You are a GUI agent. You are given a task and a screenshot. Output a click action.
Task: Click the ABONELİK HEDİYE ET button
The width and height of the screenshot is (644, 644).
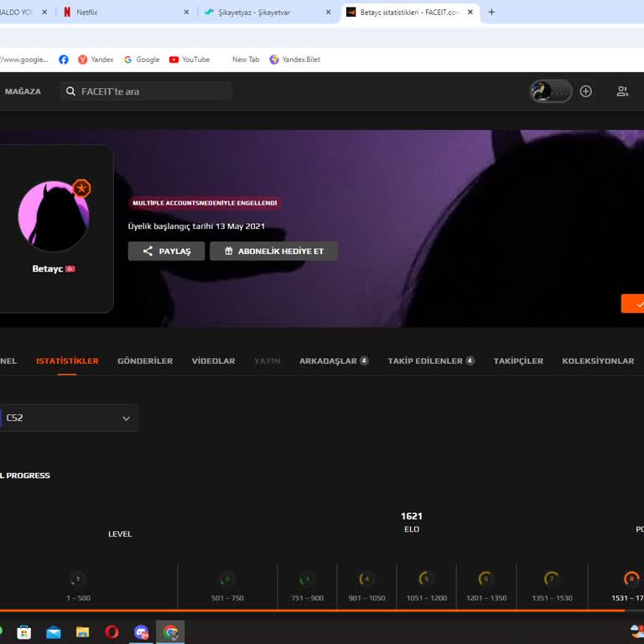[274, 251]
